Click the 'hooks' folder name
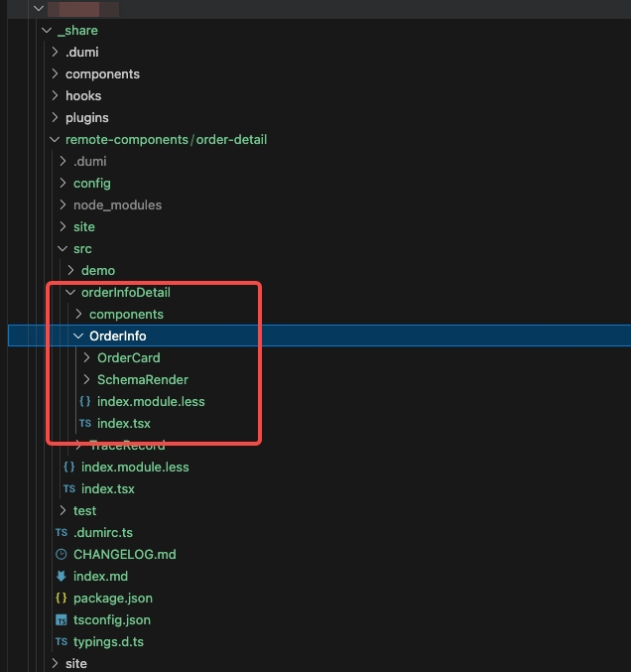The image size is (631, 672). [83, 95]
